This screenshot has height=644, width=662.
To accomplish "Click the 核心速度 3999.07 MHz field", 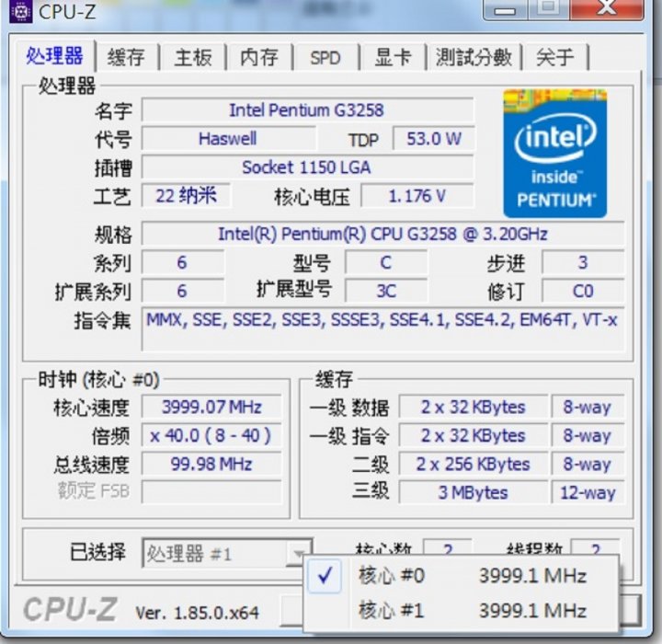I will click(211, 407).
